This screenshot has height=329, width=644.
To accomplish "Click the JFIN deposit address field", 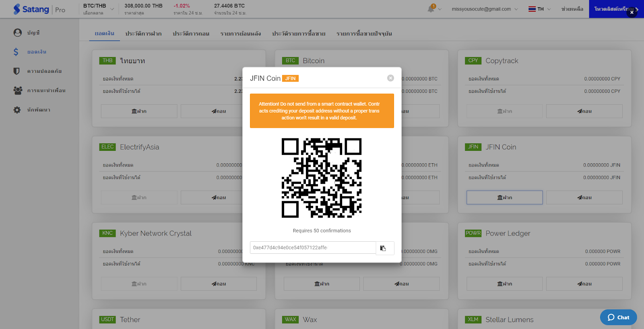I will click(x=313, y=248).
